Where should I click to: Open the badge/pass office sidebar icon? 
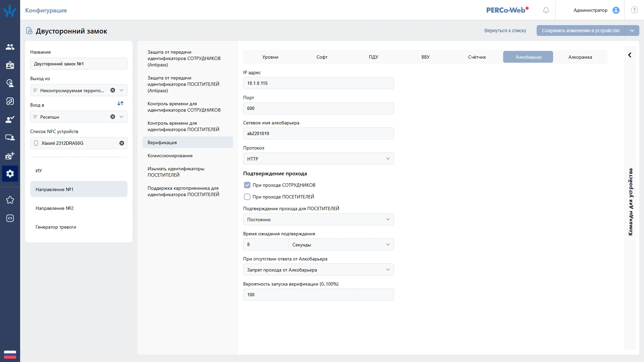[x=10, y=65]
